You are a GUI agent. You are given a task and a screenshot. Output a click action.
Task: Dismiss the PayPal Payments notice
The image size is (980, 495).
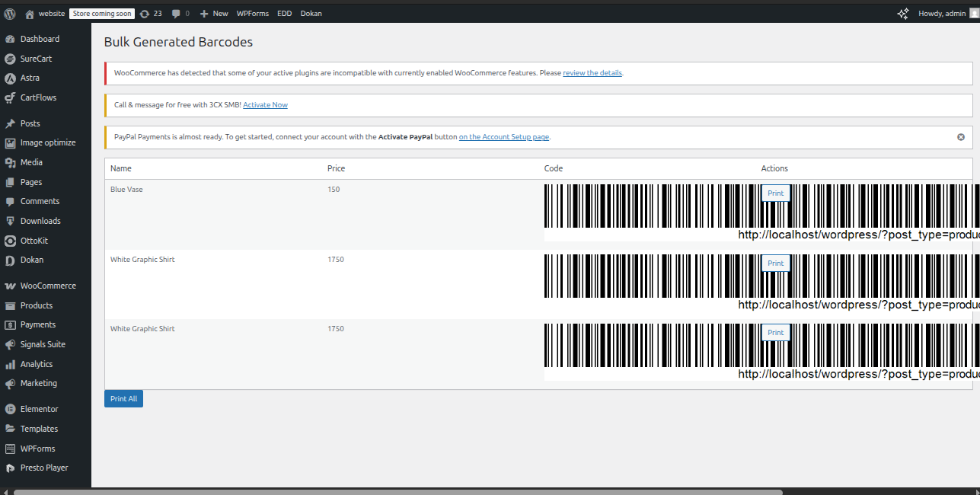pyautogui.click(x=960, y=137)
